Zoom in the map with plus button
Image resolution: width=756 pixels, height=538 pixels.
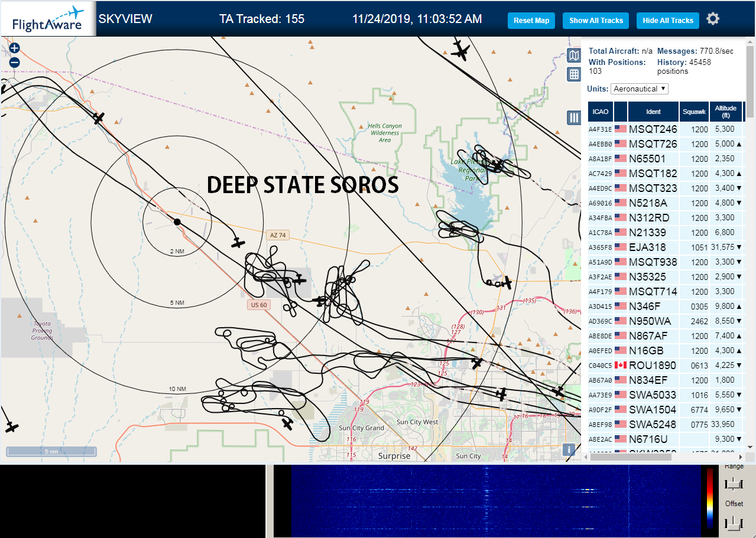point(15,48)
